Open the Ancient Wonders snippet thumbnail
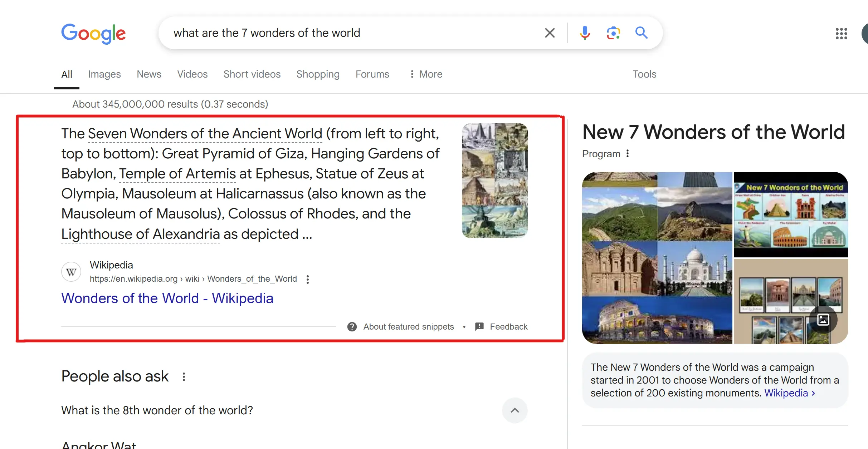 click(495, 181)
